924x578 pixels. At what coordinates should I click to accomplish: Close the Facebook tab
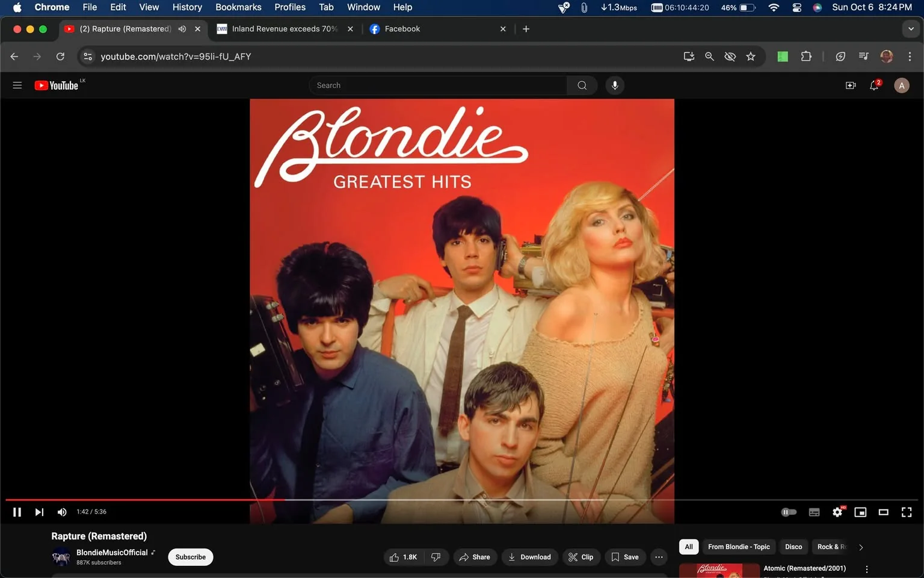503,29
